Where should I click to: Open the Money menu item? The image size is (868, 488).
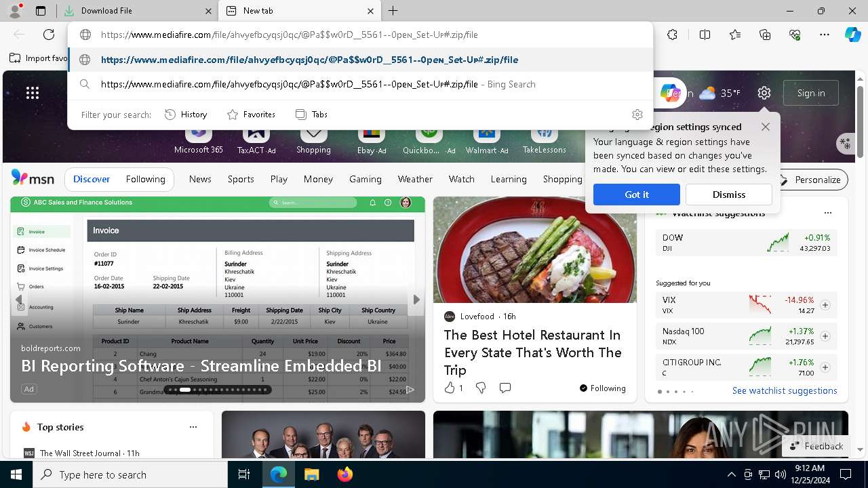coord(318,179)
